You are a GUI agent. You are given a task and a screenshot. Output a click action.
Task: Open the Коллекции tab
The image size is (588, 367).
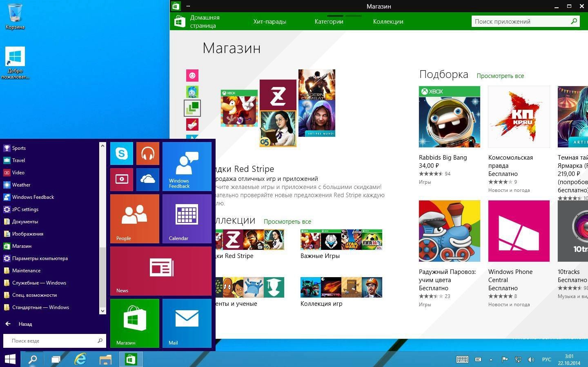point(388,22)
